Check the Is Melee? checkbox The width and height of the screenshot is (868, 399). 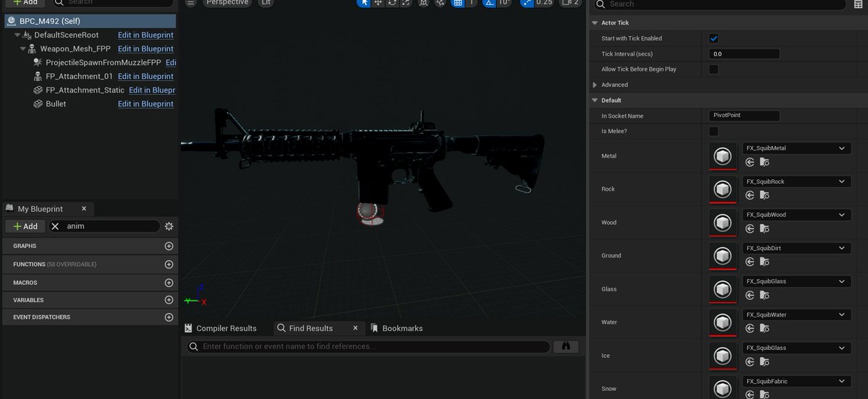click(x=714, y=132)
